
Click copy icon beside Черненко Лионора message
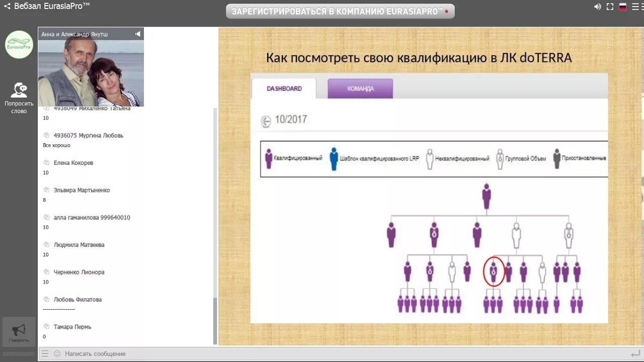[47, 272]
